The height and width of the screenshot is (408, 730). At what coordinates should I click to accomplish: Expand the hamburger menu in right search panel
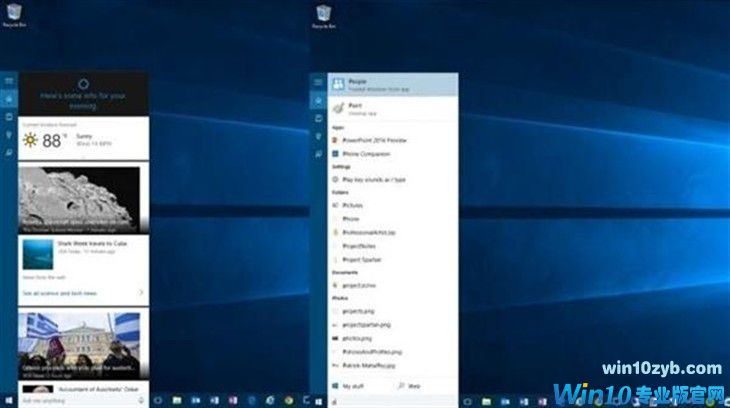[x=318, y=82]
